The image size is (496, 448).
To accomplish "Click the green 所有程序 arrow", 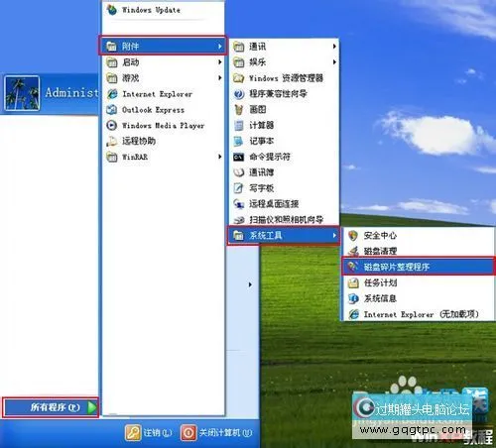I will [x=92, y=407].
